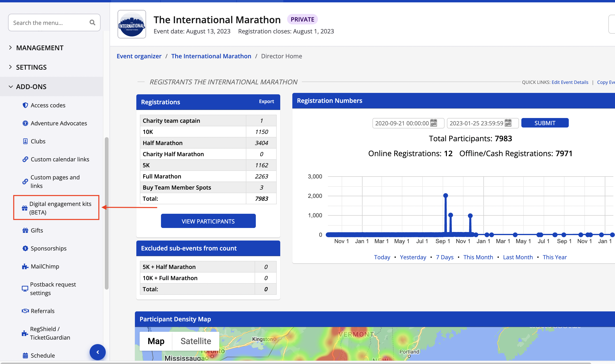The height and width of the screenshot is (364, 615).
Task: Collapse the ADD-ONS menu section
Action: 31,86
